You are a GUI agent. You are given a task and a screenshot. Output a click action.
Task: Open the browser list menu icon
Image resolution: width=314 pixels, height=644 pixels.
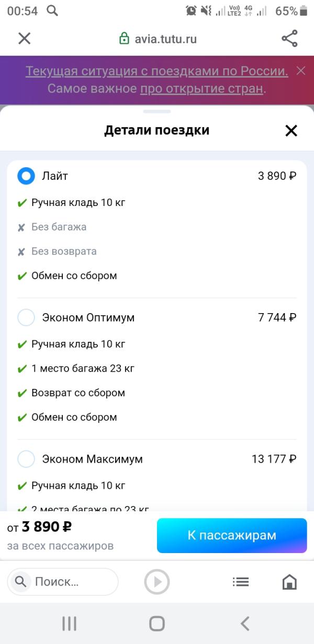pos(241,582)
